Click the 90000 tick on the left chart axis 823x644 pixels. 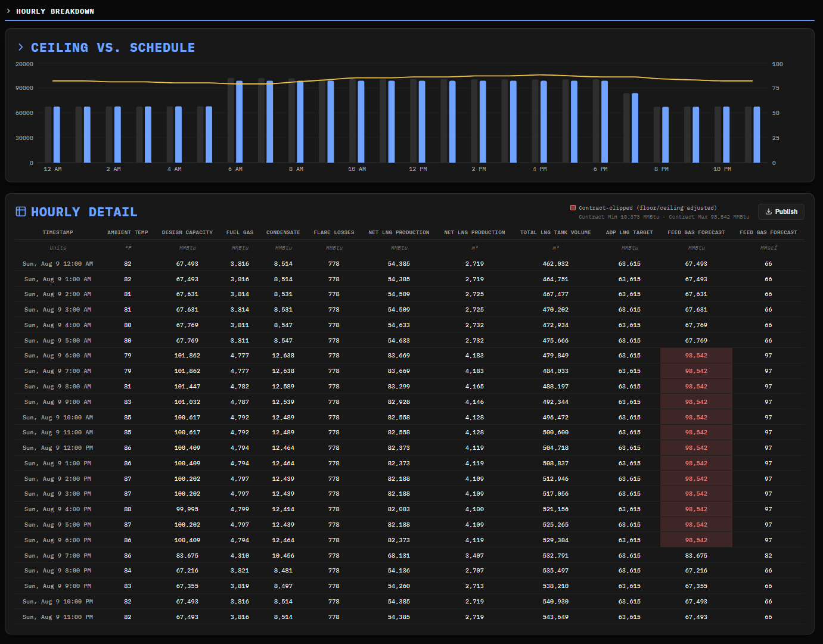(x=24, y=88)
